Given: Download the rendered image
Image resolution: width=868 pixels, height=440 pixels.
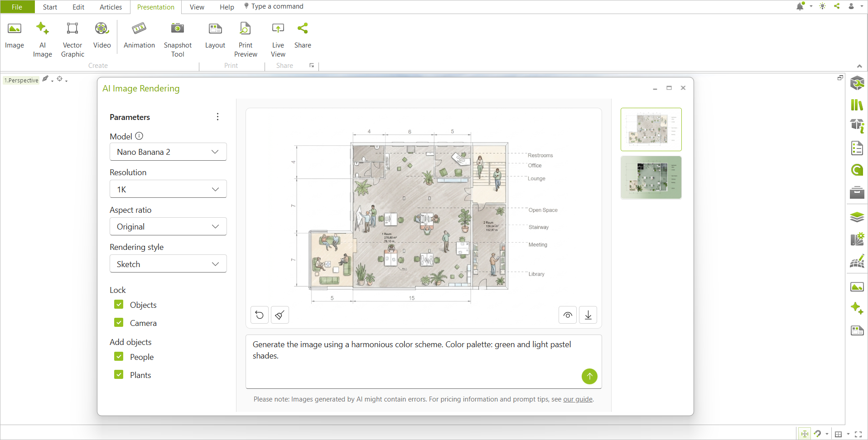Looking at the screenshot, I should pyautogui.click(x=588, y=315).
